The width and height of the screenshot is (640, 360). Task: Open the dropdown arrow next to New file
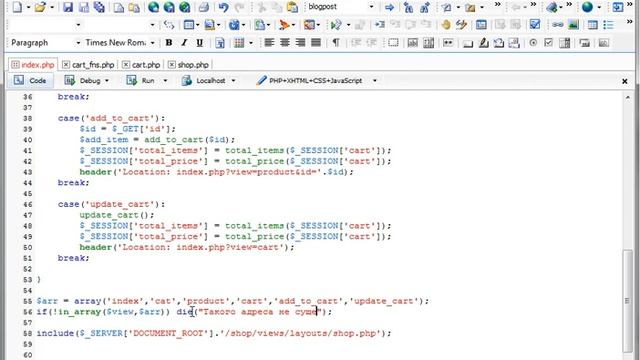(28, 7)
